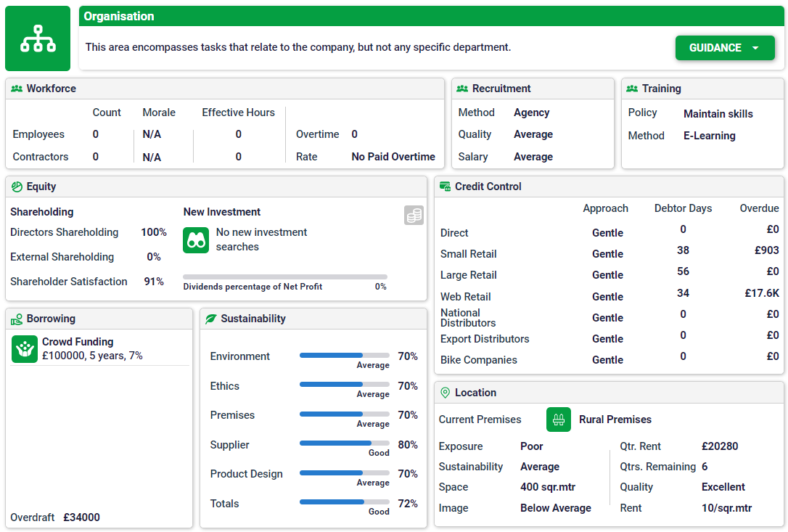
Task: Click the Small Retail overdue £903
Action: (x=766, y=250)
